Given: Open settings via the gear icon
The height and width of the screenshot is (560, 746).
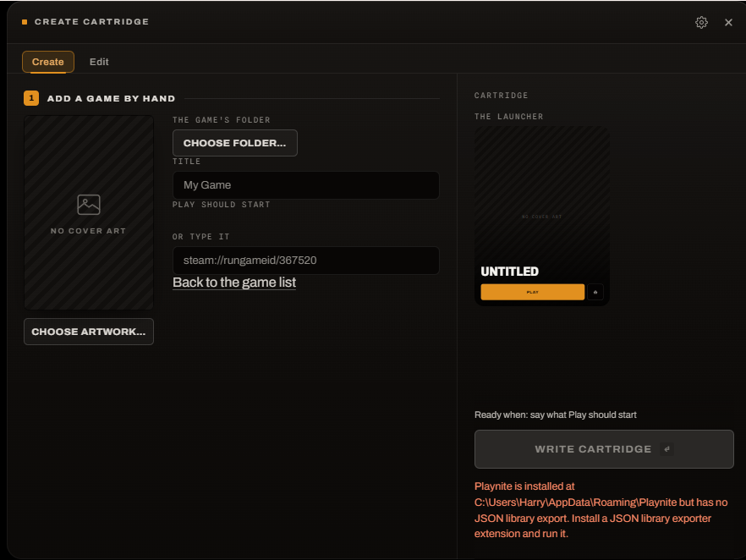Looking at the screenshot, I should pos(701,22).
